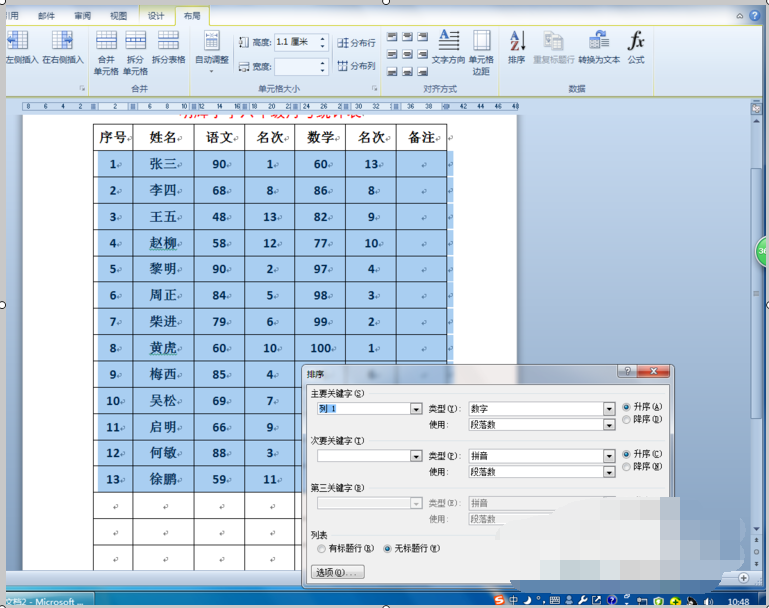This screenshot has width=769, height=608.
Task: Expand primary keyword 列 1 dropdown
Action: [416, 408]
